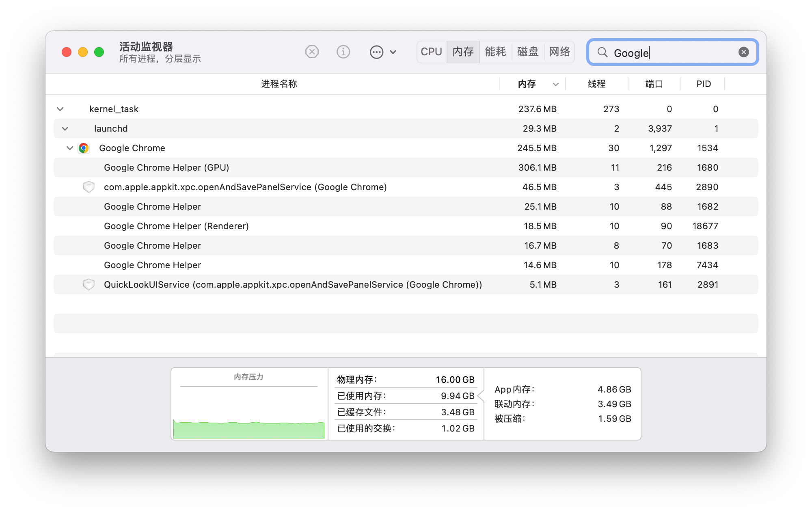Sort by PID column header
The width and height of the screenshot is (812, 512).
click(704, 84)
